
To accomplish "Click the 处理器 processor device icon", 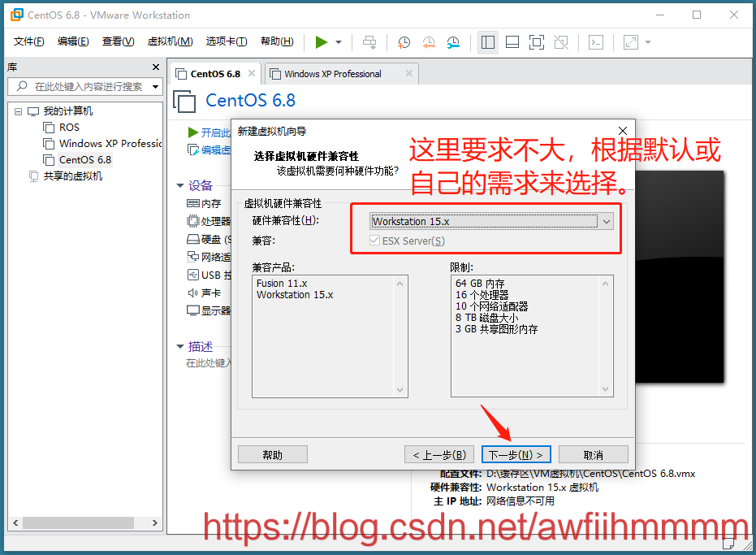I will coord(193,222).
